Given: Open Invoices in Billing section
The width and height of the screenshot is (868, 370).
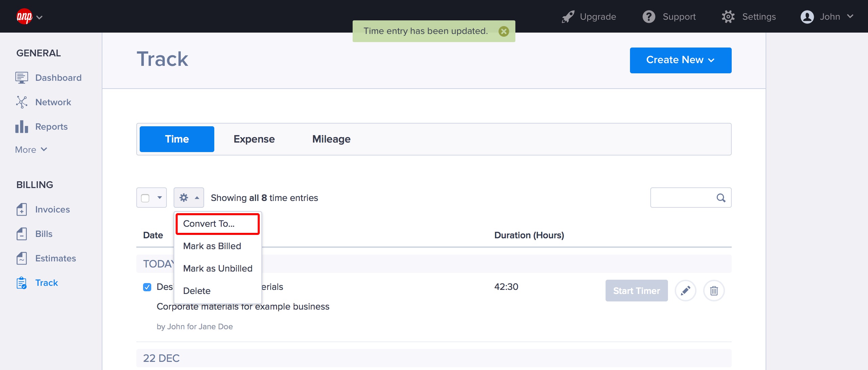Looking at the screenshot, I should [x=52, y=209].
